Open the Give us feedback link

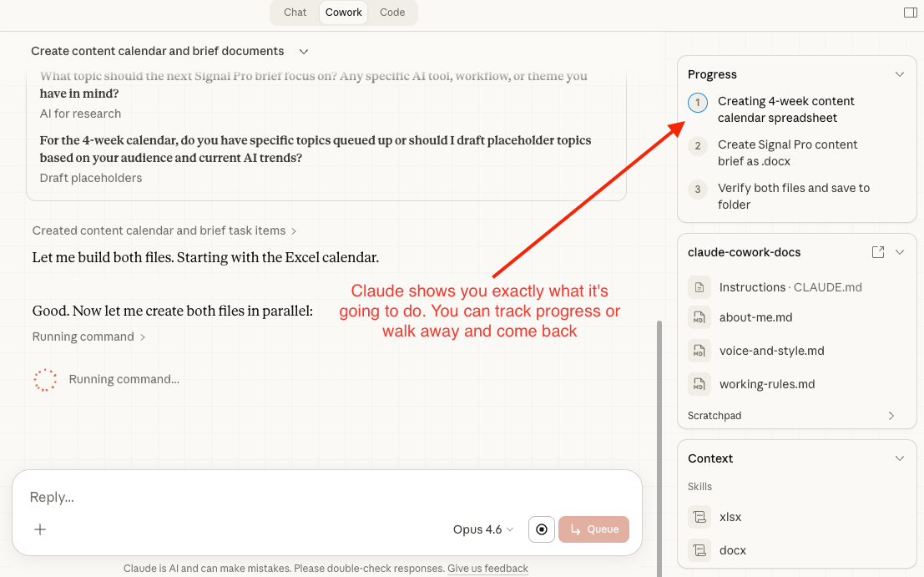click(487, 568)
